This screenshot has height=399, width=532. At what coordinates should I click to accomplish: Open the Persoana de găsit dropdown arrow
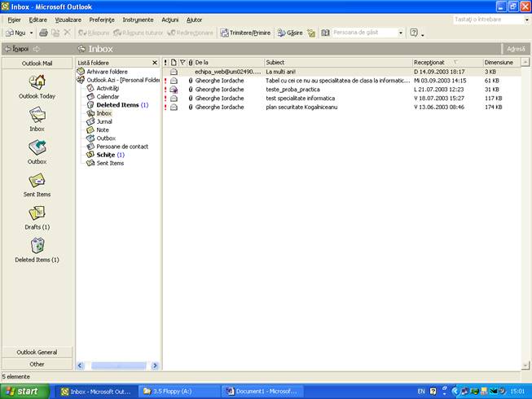click(401, 33)
